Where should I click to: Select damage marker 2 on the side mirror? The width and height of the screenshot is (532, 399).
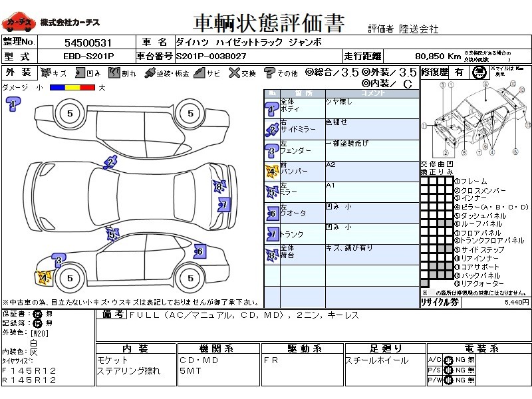click(x=110, y=163)
